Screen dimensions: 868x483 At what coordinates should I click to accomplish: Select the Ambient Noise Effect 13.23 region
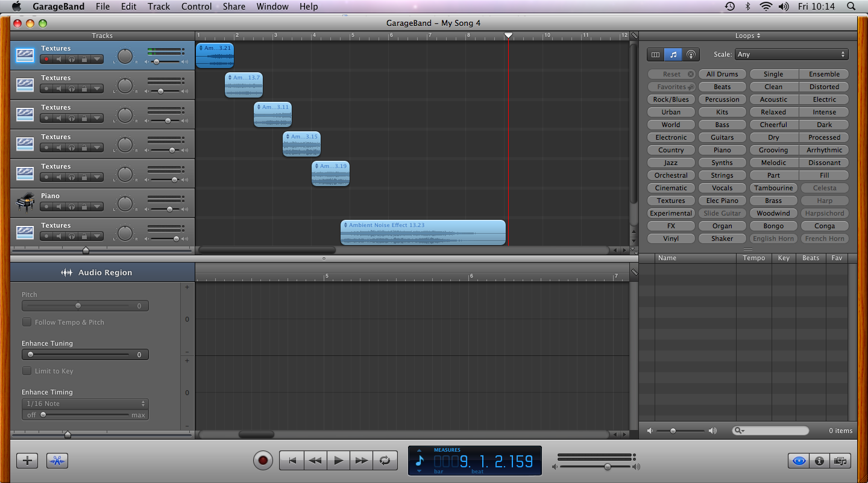423,232
